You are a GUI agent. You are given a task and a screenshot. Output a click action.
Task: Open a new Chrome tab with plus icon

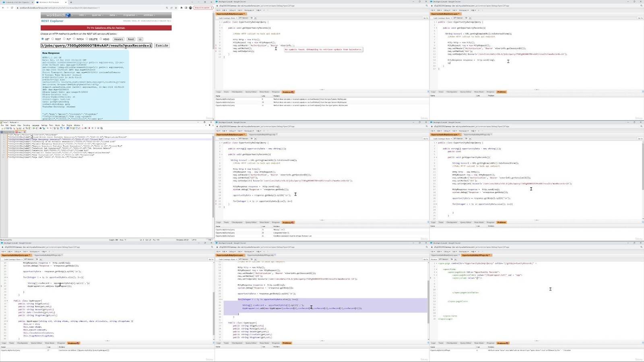pos(71,2)
